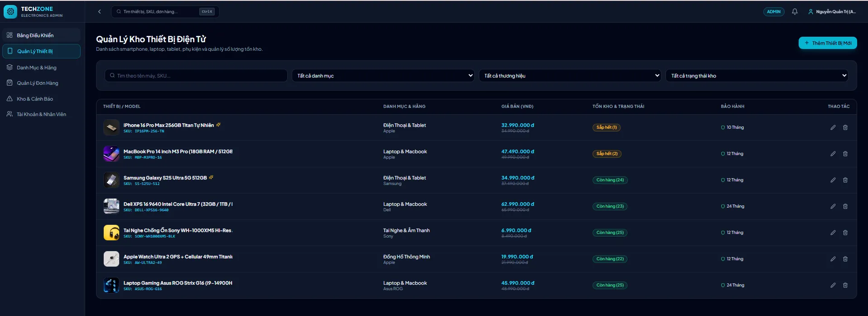The image size is (868, 316).
Task: Edit Samsung Galaxy S25 Ultra device
Action: [x=833, y=180]
